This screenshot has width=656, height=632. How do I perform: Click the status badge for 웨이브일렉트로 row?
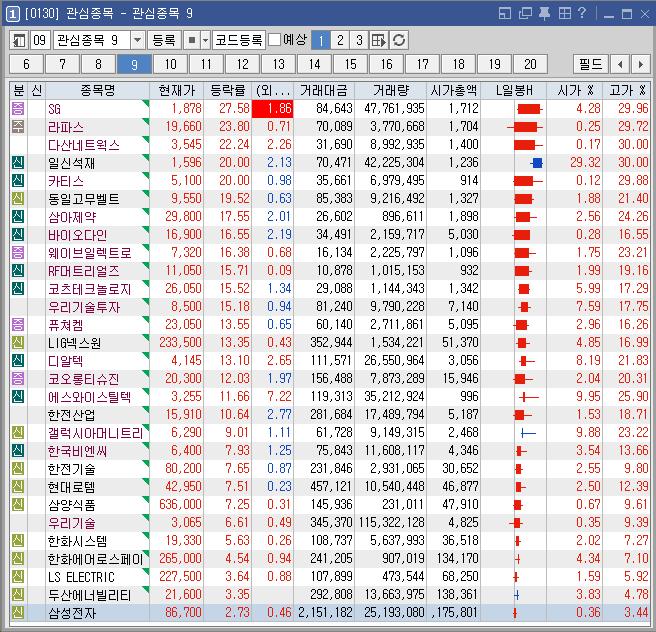pyautogui.click(x=18, y=253)
